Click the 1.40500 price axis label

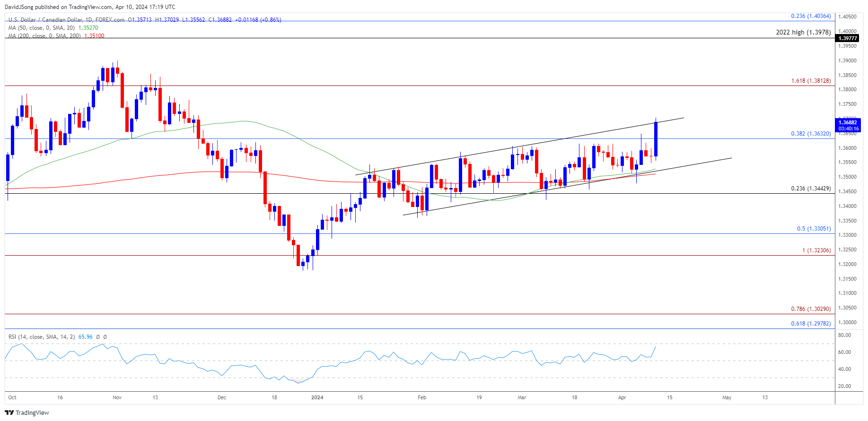[847, 17]
